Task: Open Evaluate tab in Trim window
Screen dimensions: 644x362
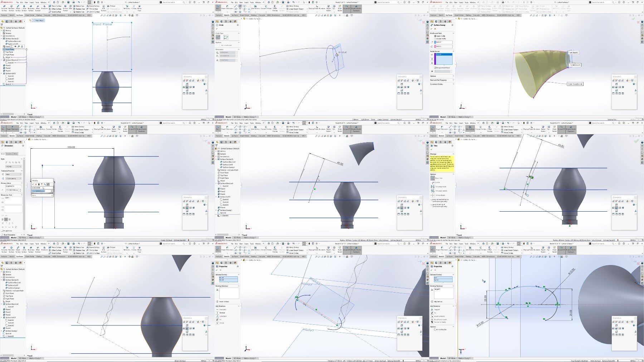Action: (x=477, y=136)
